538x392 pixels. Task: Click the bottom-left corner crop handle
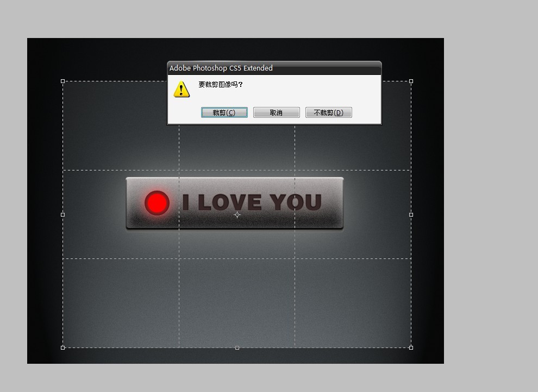(x=63, y=347)
